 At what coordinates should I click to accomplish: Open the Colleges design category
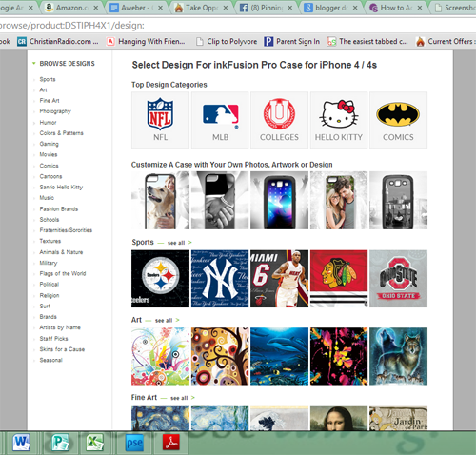click(x=279, y=121)
